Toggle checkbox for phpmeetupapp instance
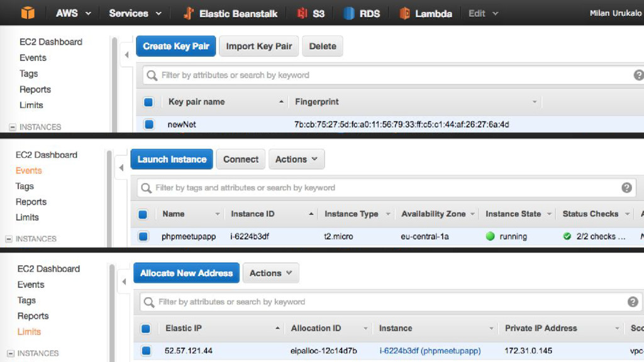Viewport: 644px width, 362px height. click(x=143, y=236)
